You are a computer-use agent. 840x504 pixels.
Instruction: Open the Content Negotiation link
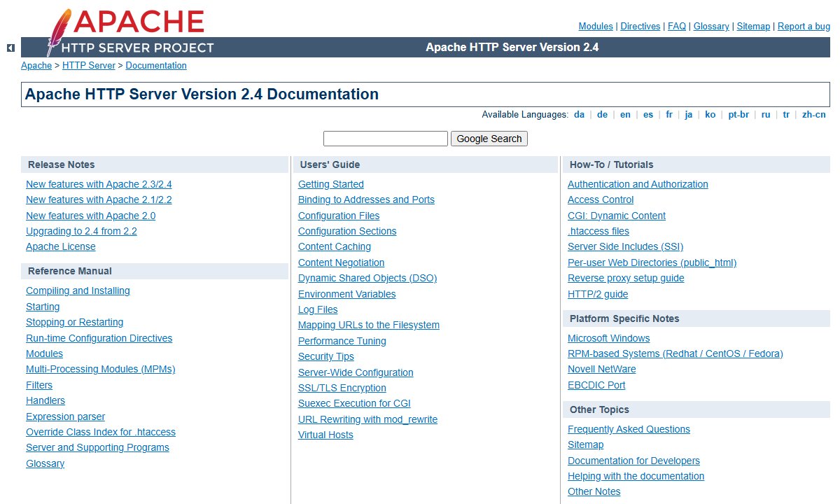point(341,263)
